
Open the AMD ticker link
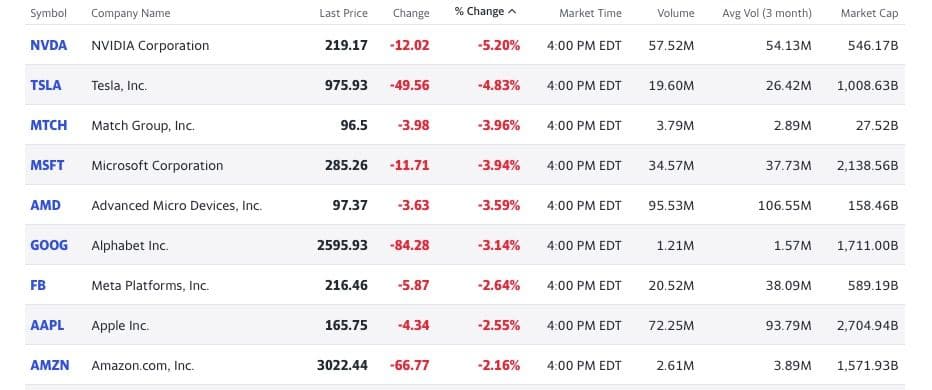coord(45,205)
